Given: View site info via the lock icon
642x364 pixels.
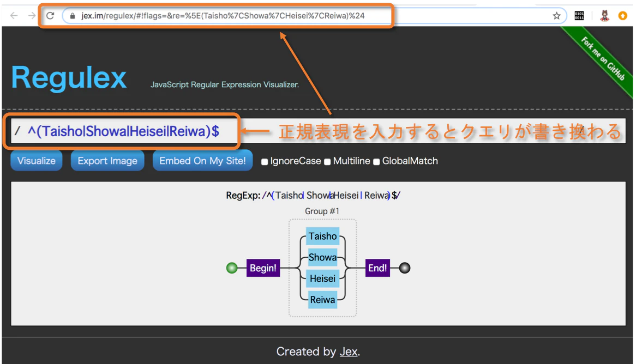Looking at the screenshot, I should pos(73,16).
